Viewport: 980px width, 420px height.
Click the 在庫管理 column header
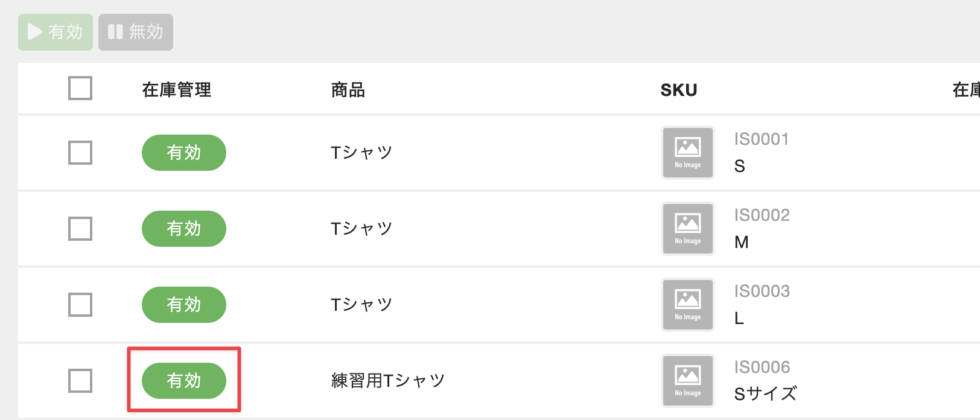tap(177, 90)
